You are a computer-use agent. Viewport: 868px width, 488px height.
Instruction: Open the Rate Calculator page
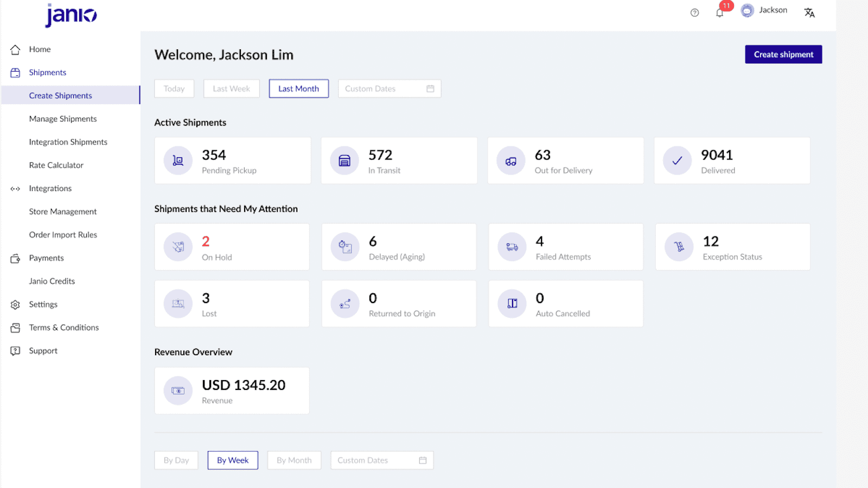56,165
